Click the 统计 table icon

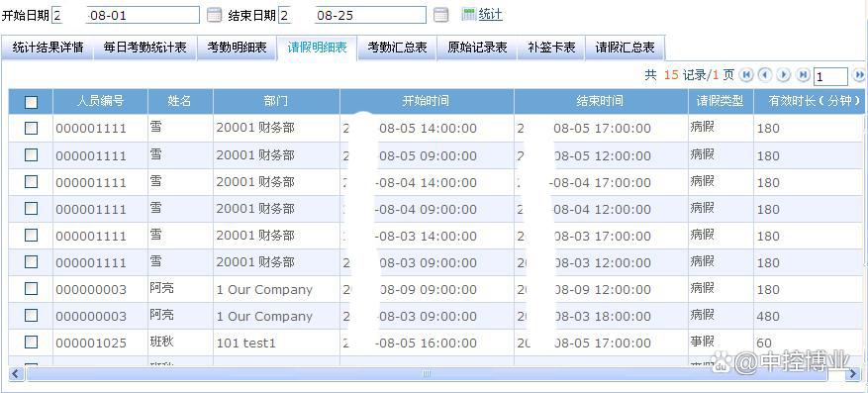pos(469,15)
